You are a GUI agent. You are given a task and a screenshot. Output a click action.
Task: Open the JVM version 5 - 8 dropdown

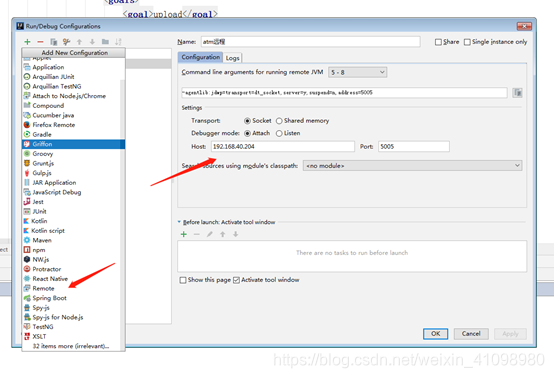(358, 72)
